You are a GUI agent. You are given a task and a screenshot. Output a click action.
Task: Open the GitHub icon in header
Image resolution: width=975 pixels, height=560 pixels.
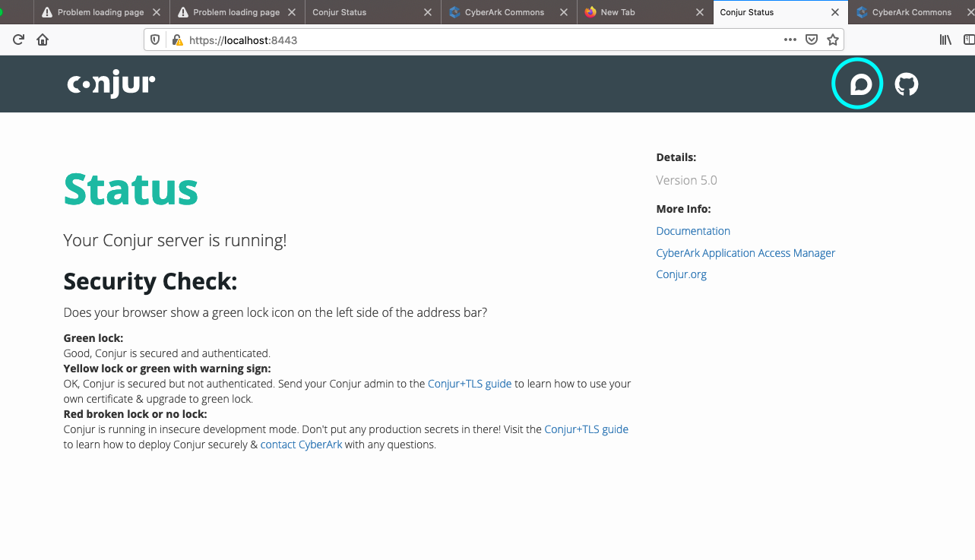906,84
